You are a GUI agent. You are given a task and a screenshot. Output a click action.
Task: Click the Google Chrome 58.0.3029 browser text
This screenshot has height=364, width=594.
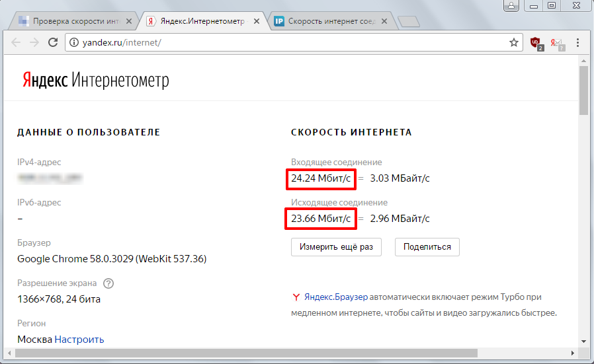click(112, 259)
